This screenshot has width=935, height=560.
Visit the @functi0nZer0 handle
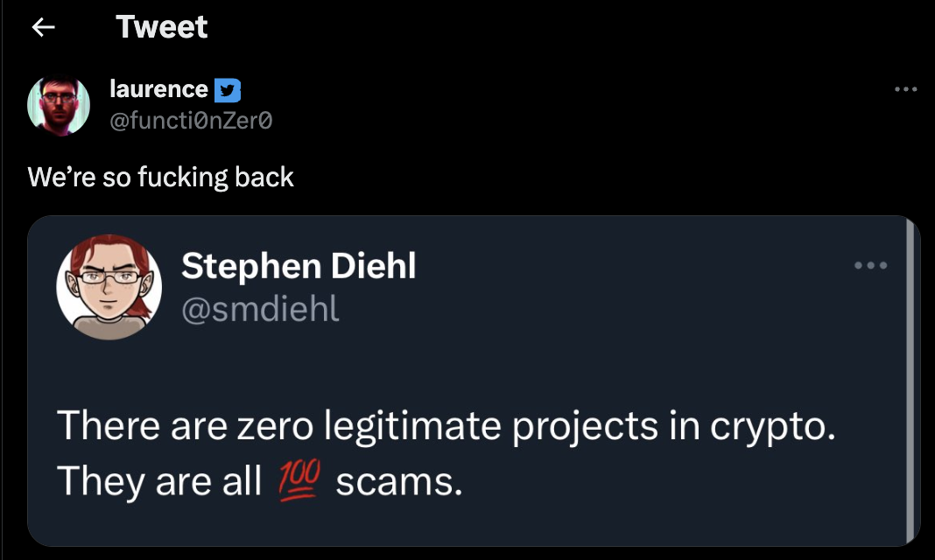pyautogui.click(x=191, y=122)
